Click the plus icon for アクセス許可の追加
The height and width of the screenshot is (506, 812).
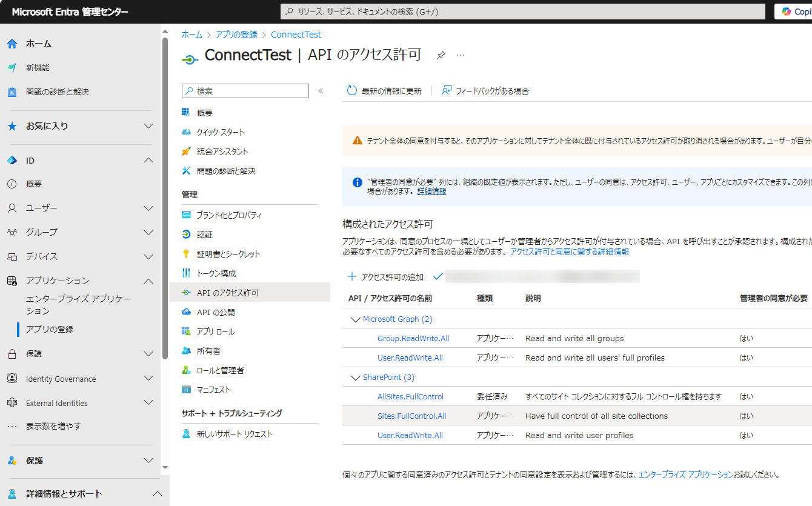352,276
